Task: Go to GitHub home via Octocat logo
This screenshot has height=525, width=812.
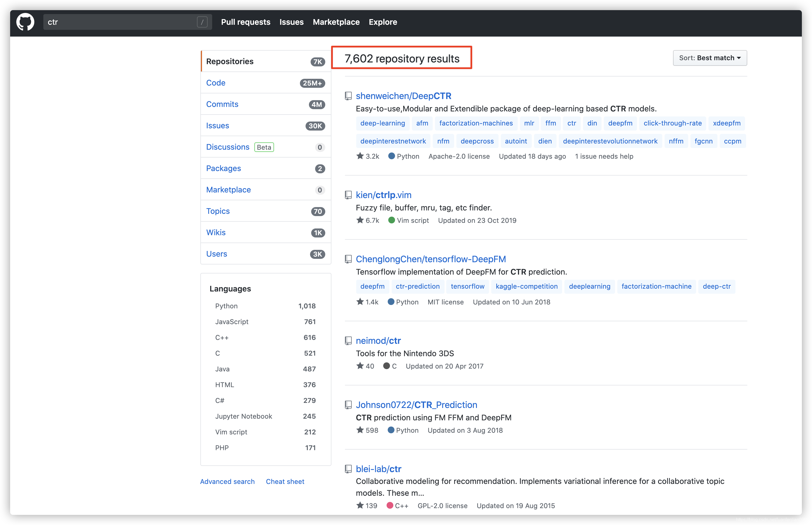Action: (25, 22)
